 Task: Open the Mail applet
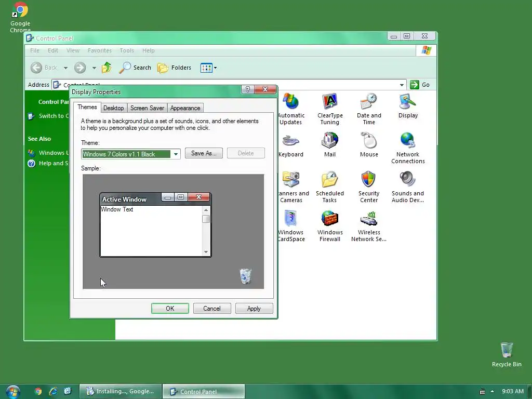[x=330, y=145]
